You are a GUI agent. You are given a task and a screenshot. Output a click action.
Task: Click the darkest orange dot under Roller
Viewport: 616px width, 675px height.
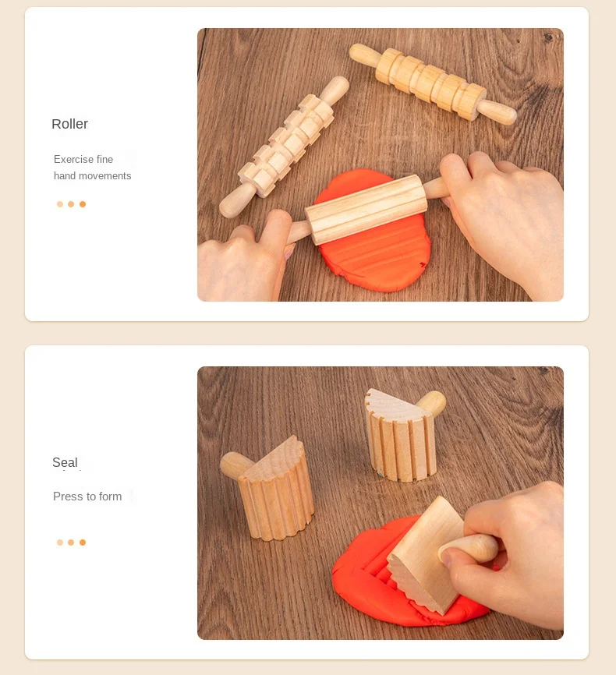tap(83, 204)
